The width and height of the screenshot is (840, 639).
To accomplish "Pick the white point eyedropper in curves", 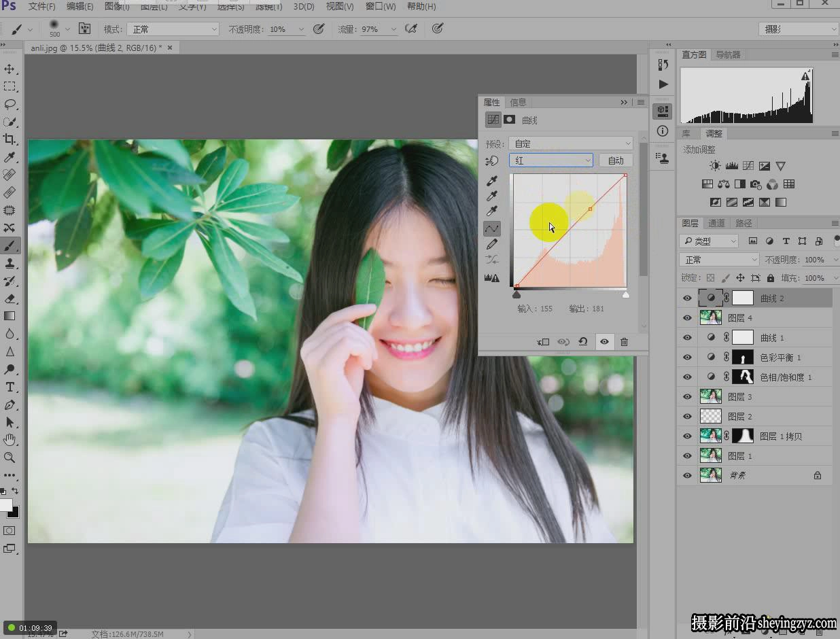I will pyautogui.click(x=492, y=212).
